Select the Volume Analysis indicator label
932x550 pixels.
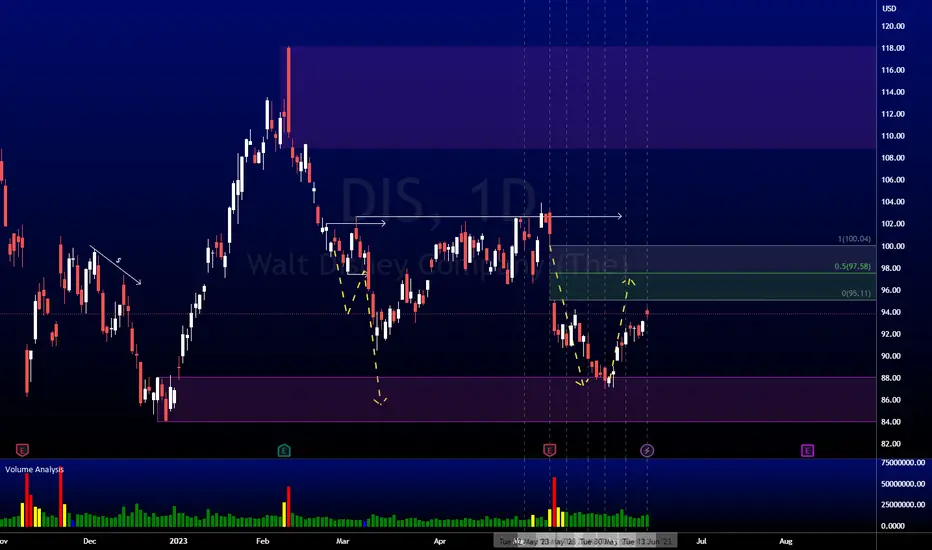pyautogui.click(x=34, y=469)
